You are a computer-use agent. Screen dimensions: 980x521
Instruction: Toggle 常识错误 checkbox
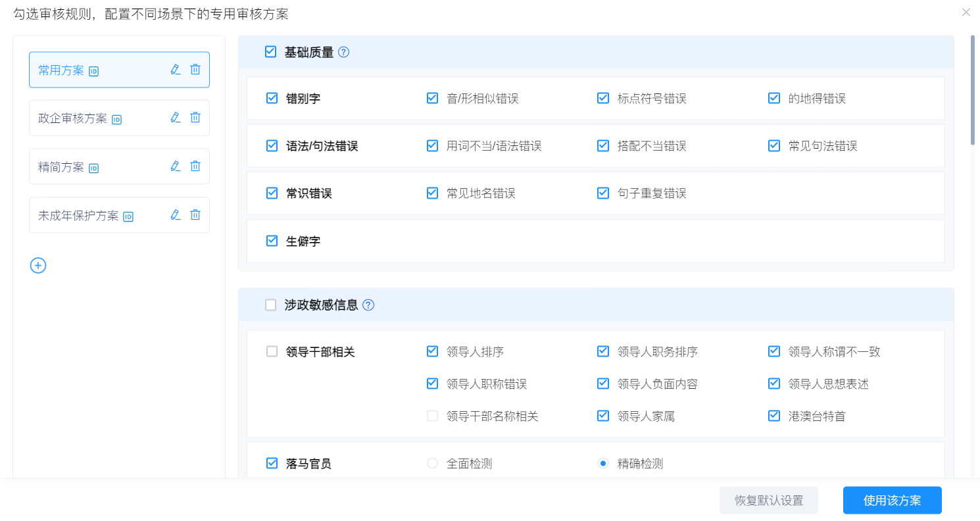pos(272,193)
